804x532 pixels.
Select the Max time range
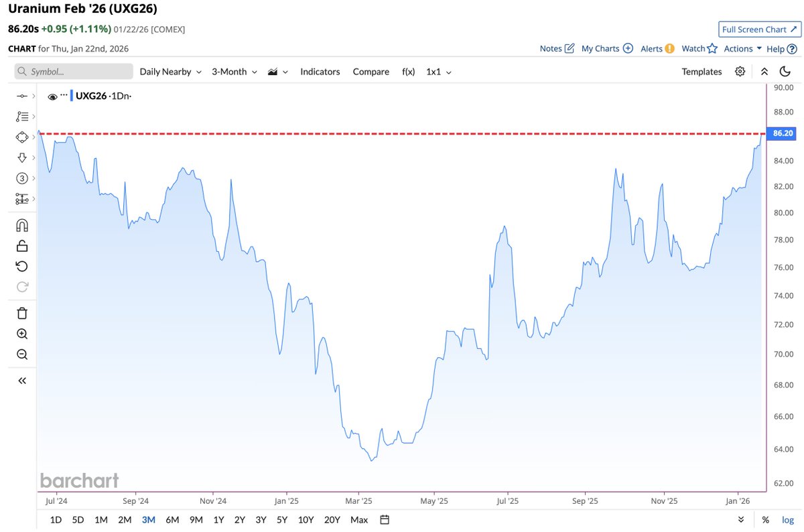click(x=359, y=519)
